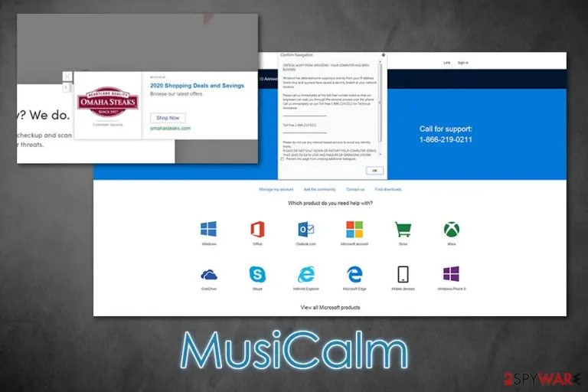This screenshot has height=392, width=588.
Task: Follow the 'Manage my account' link
Action: pos(276,189)
